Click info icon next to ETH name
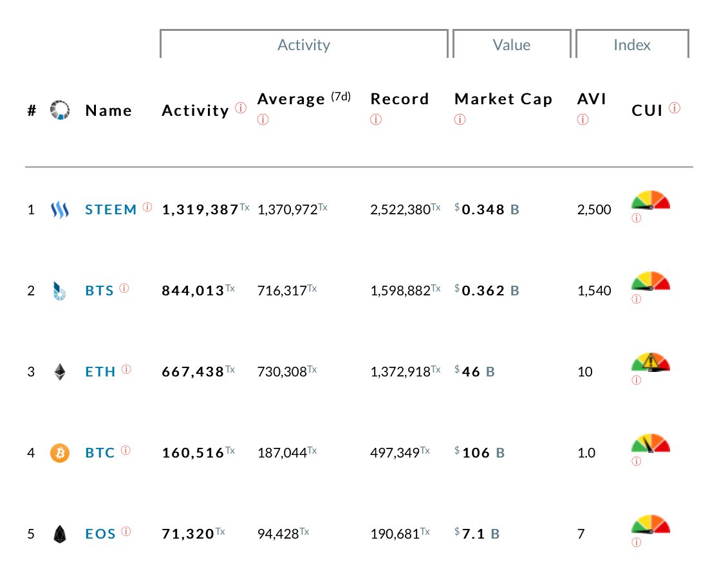The image size is (728, 565). [126, 369]
